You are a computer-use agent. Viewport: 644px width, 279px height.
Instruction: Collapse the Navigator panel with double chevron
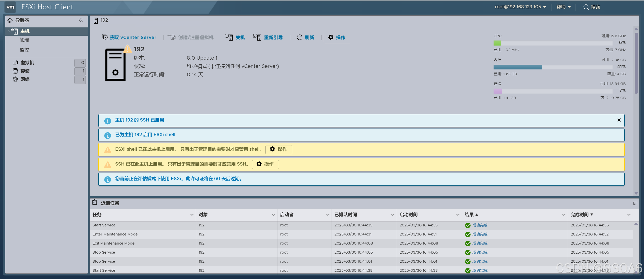click(x=80, y=20)
